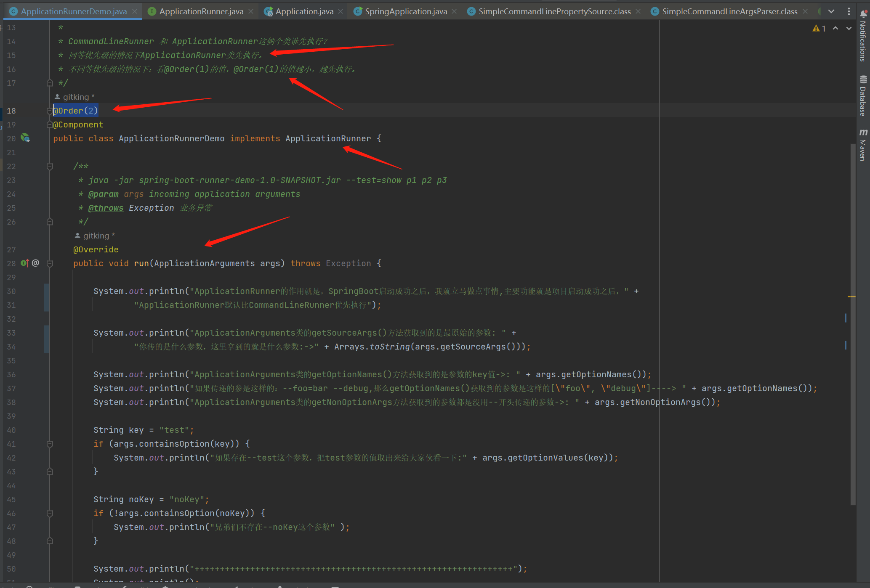Close SimpleCommandLineArgsParser.class tab
Screen dimensions: 870x588
(x=805, y=11)
